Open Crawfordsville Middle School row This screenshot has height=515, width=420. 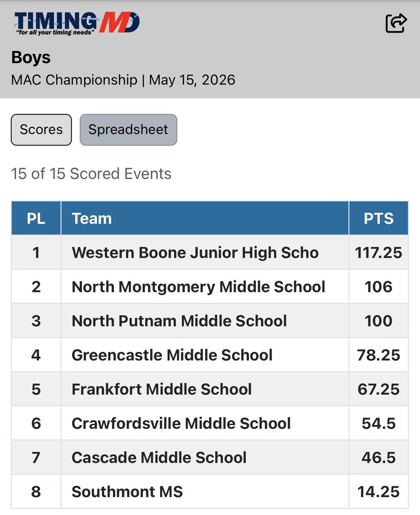(x=210, y=423)
